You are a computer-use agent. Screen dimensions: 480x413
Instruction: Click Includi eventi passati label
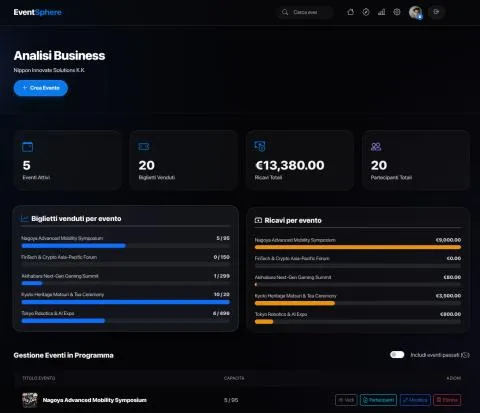pos(435,355)
